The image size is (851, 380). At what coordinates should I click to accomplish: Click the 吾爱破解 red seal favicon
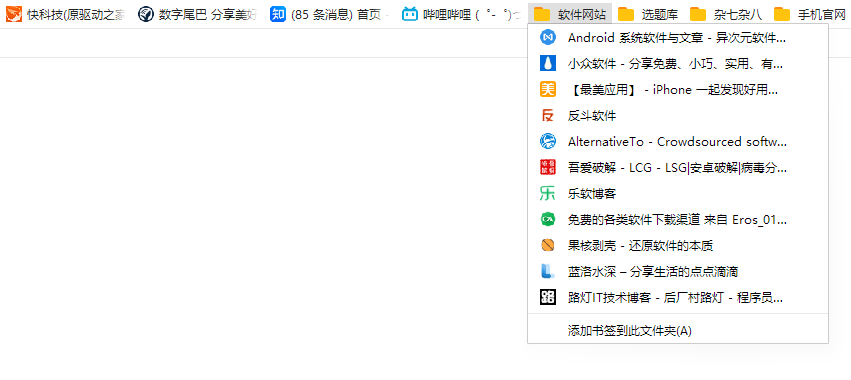548,168
